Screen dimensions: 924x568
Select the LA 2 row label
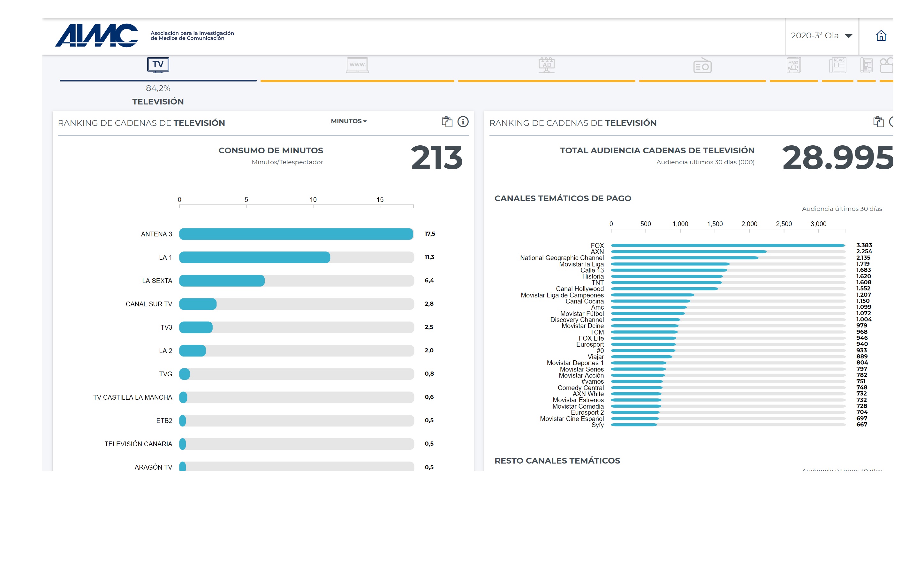(165, 351)
